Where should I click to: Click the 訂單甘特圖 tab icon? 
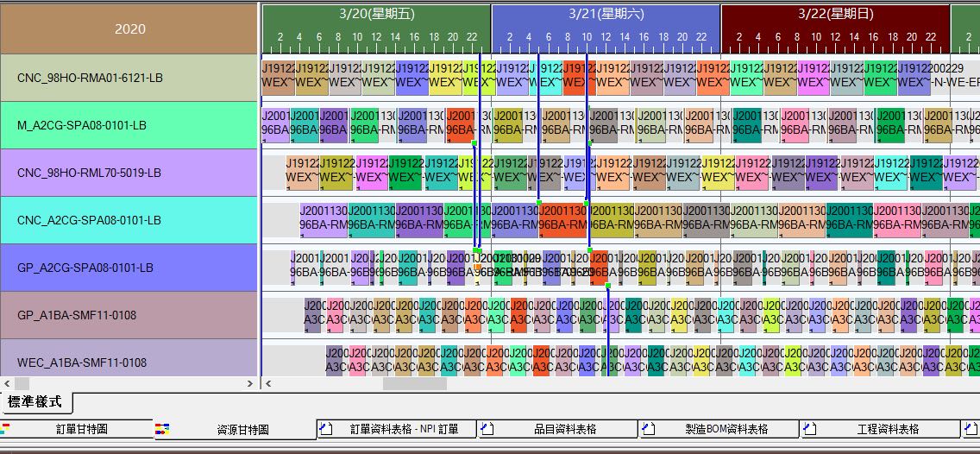tap(6, 429)
